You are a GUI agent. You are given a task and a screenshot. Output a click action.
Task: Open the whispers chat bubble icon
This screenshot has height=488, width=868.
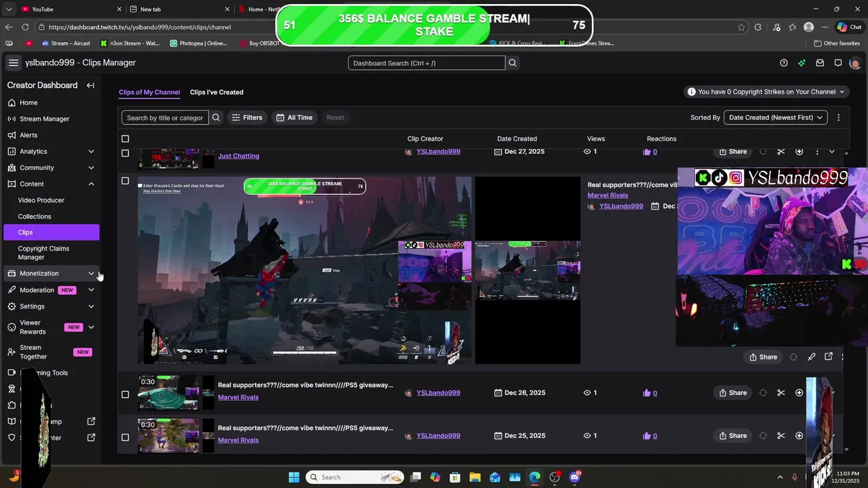click(838, 63)
